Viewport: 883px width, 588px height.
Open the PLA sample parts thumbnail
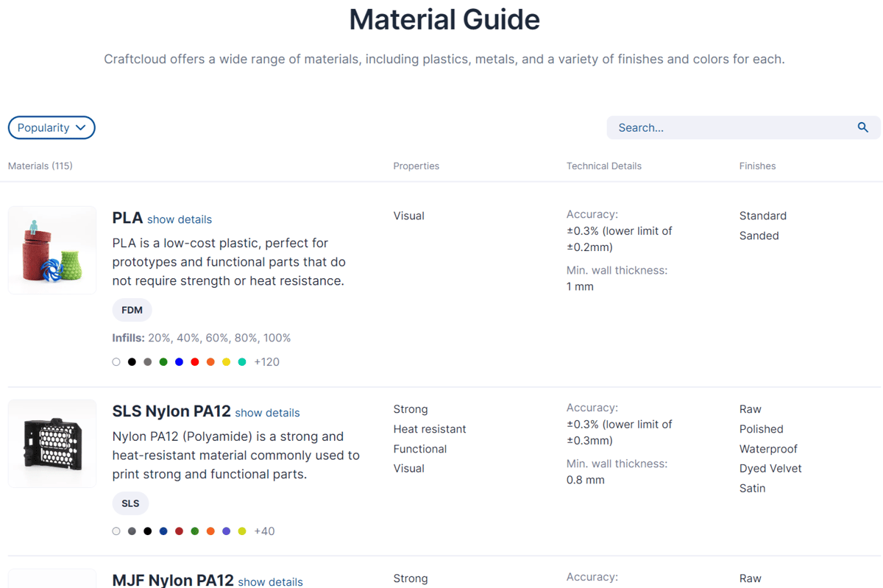tap(52, 250)
